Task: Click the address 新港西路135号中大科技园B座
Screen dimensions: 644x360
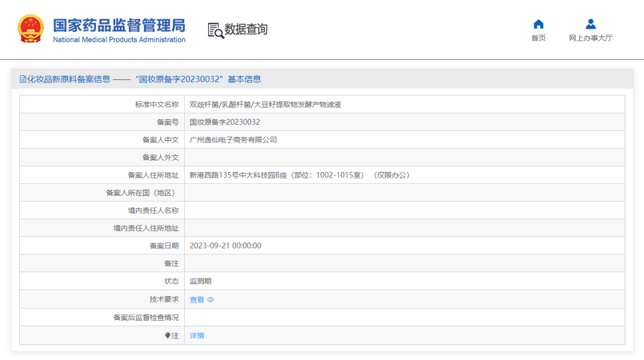Action: pos(238,176)
